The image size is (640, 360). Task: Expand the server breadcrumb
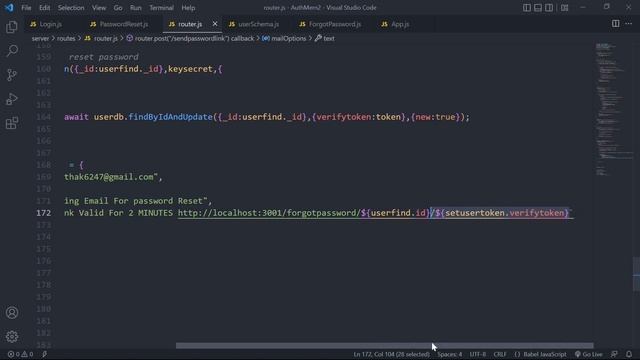40,38
